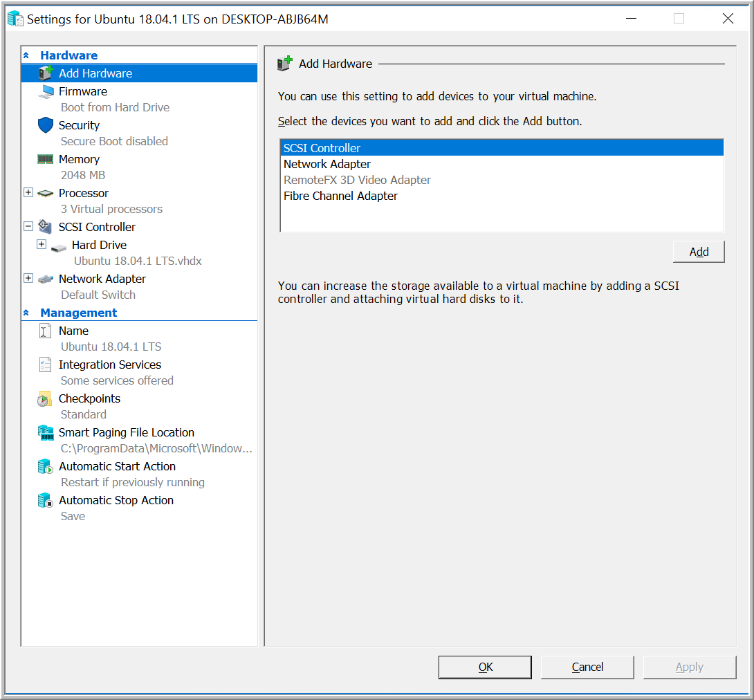Click the 'Ubuntu 18.04.1 LTS' name value
Screen dimensions: 754x700
[x=111, y=347]
